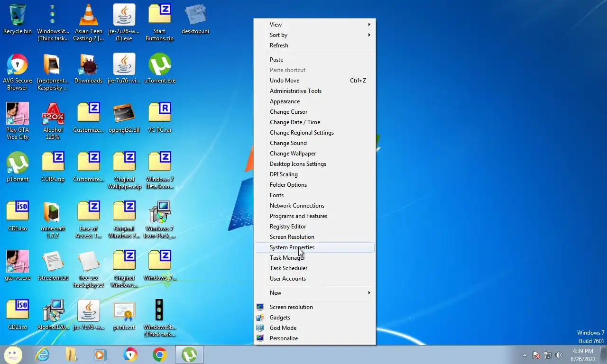Click Personalize in the context menu

click(315, 338)
